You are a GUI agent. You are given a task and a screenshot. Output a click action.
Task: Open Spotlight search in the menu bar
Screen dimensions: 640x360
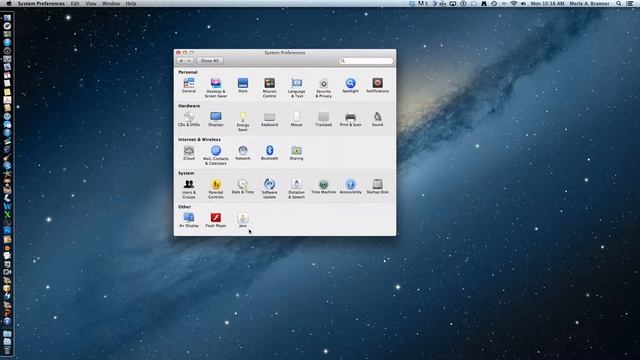(619, 3)
